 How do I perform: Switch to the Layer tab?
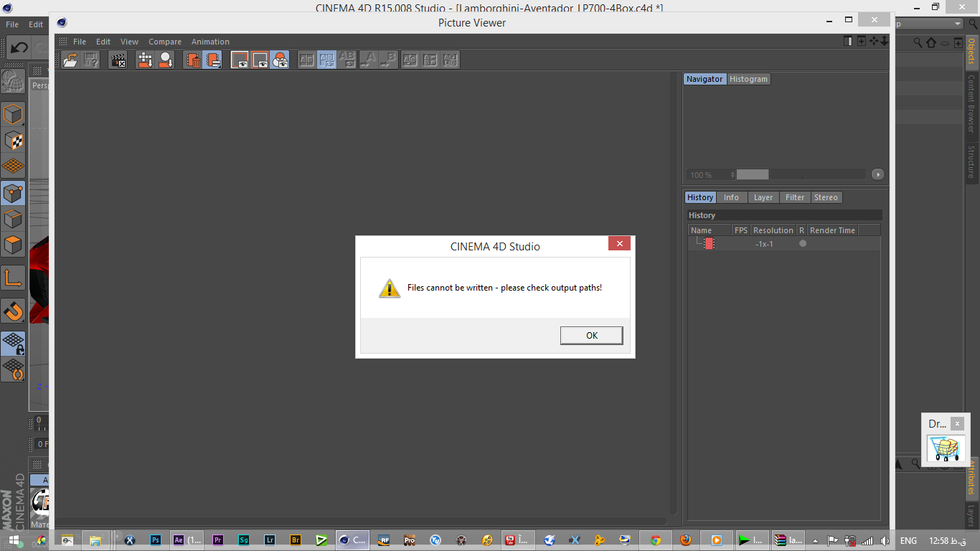coord(763,197)
